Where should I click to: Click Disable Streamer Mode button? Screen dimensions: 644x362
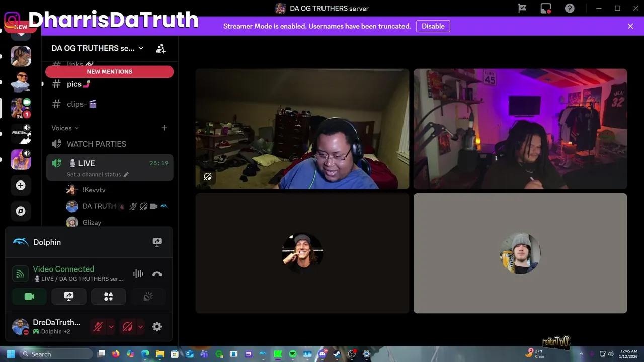pyautogui.click(x=433, y=26)
